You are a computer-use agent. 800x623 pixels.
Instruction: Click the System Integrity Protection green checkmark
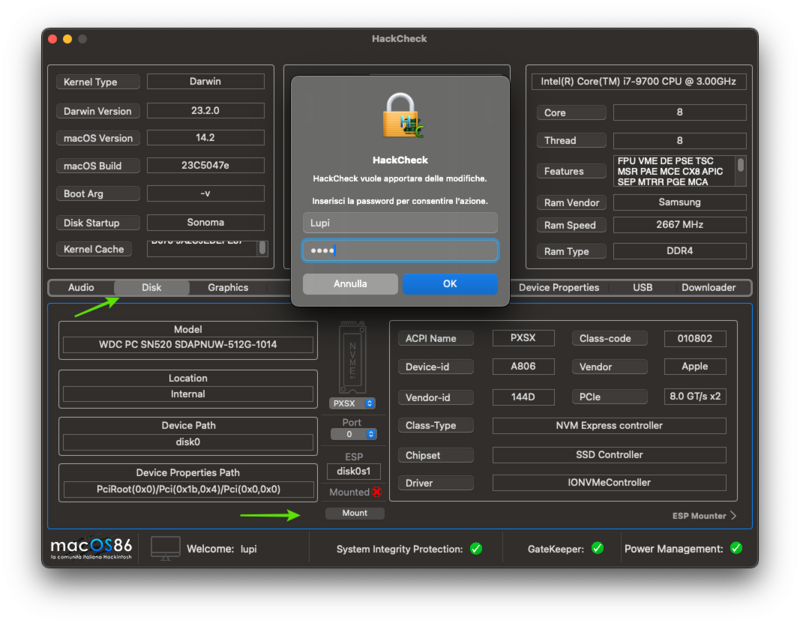coord(476,548)
